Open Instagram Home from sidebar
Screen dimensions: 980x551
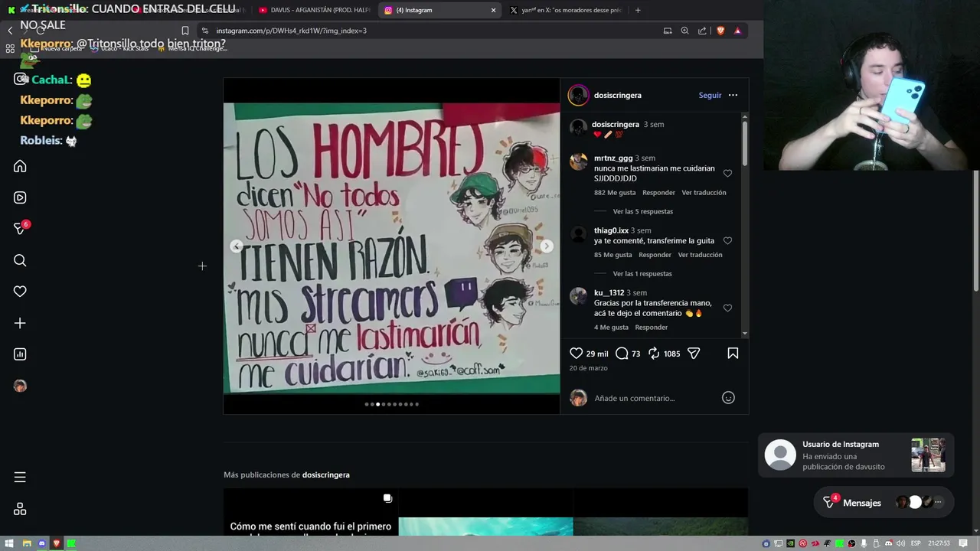(20, 166)
